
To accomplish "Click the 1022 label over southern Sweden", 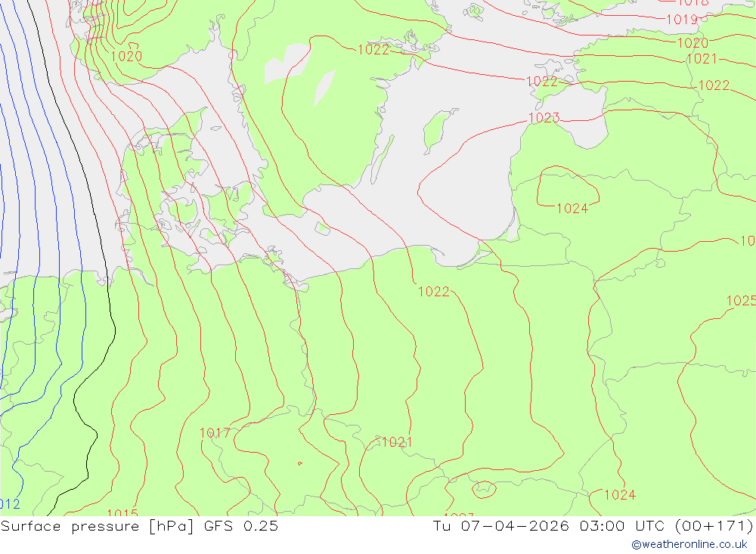I will tap(373, 50).
